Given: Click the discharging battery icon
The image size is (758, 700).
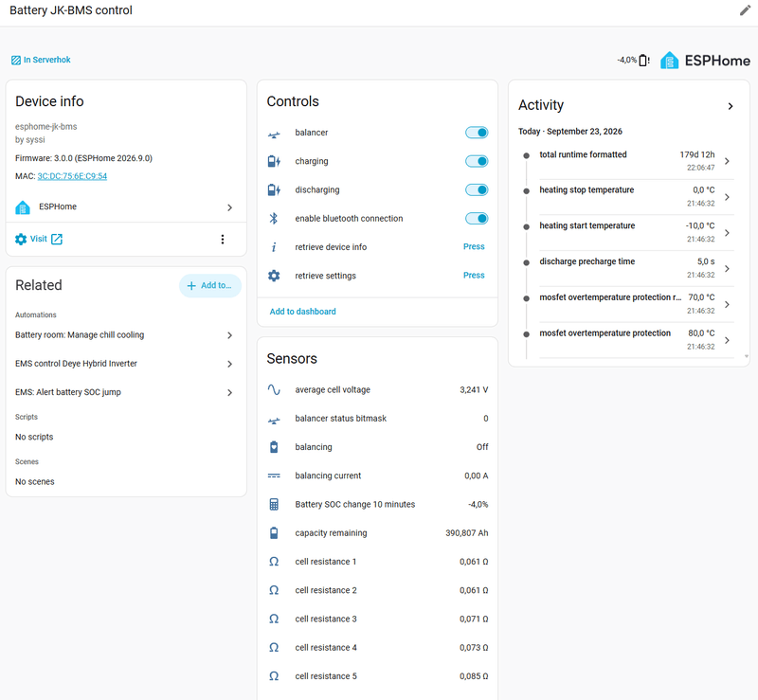Looking at the screenshot, I should click(274, 190).
